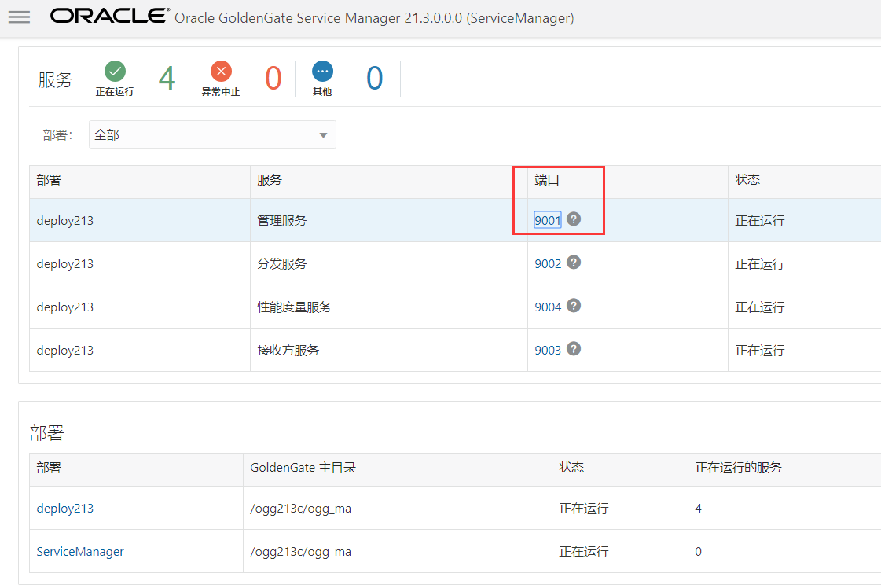881x588 pixels.
Task: Open the hamburger navigation menu
Action: click(x=19, y=17)
